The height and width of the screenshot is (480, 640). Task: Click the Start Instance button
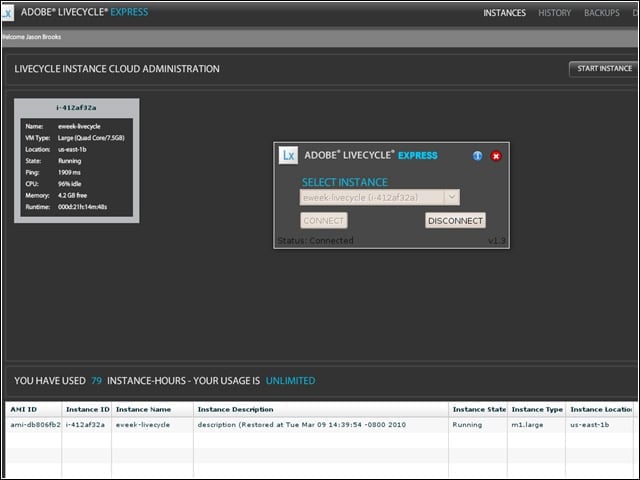(604, 69)
